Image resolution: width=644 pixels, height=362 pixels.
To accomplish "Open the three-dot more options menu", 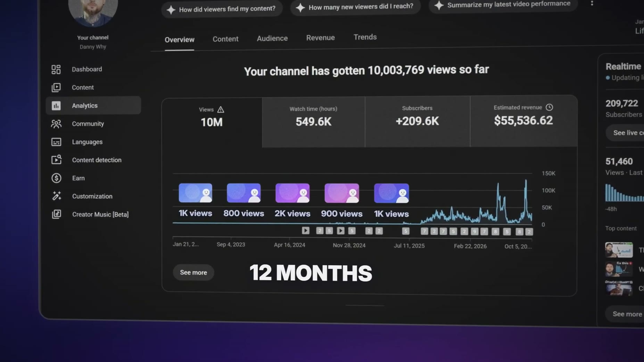I will (x=592, y=3).
